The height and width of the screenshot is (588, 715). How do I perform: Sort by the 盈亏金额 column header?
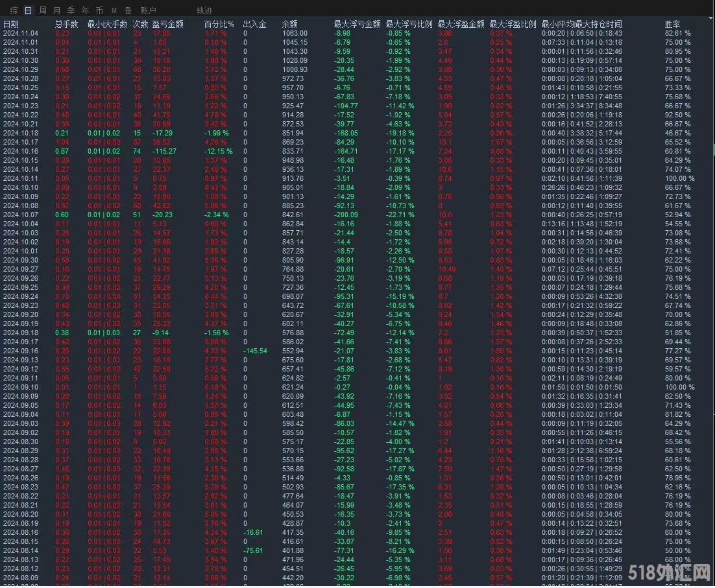pyautogui.click(x=168, y=24)
